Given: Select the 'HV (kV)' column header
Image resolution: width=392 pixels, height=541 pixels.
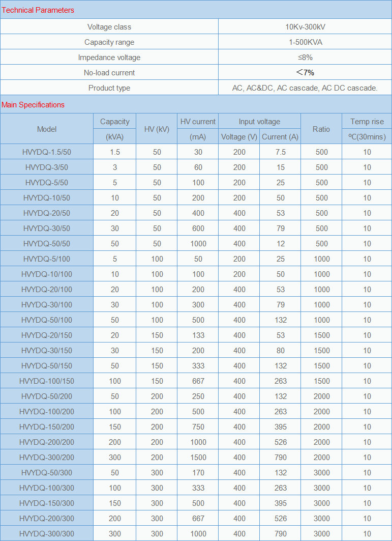Looking at the screenshot, I should tap(157, 129).
